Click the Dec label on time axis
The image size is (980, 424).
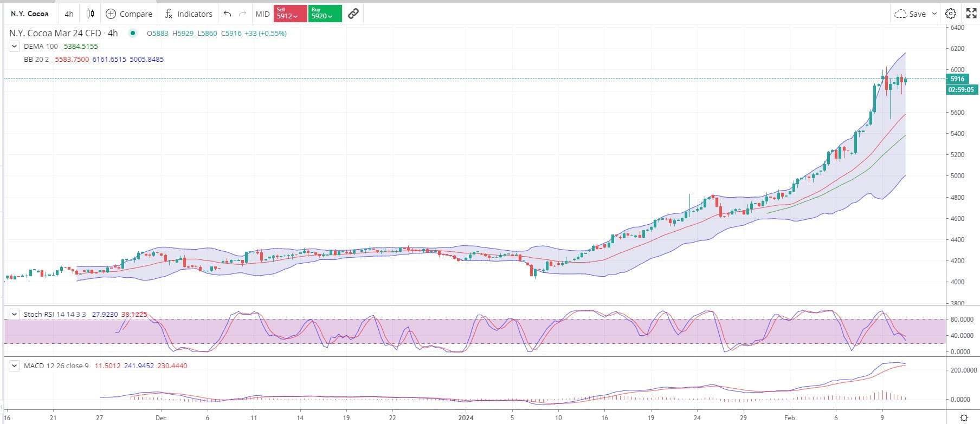161,418
